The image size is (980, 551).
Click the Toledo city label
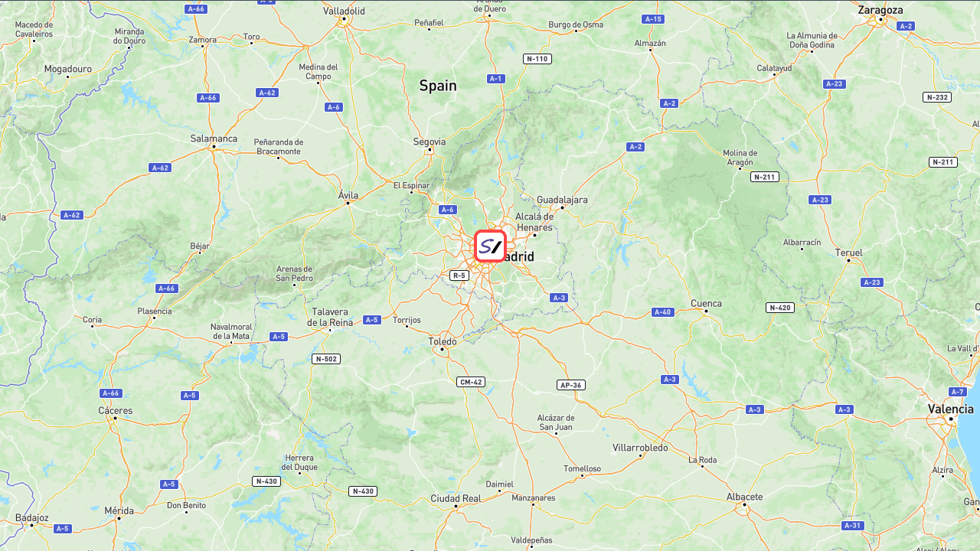point(443,341)
